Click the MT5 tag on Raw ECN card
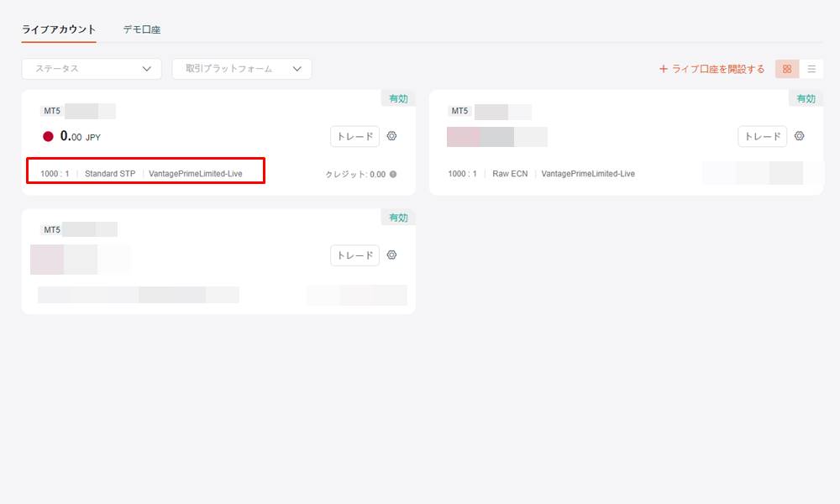840x504 pixels. pos(459,111)
